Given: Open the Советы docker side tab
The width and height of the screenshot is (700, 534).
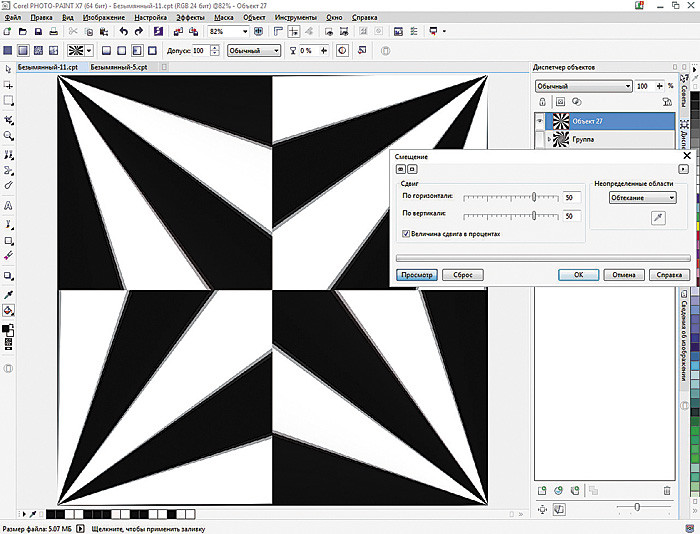Looking at the screenshot, I should click(x=684, y=92).
